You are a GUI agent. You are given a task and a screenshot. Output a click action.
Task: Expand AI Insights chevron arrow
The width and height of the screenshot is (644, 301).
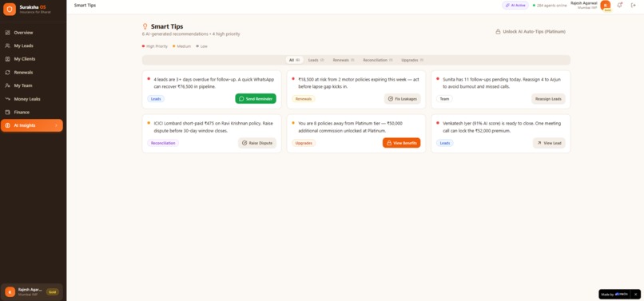(56, 125)
